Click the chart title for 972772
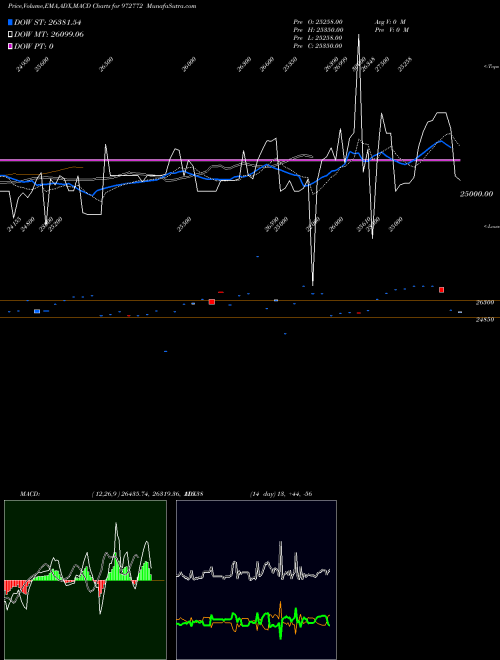The height and width of the screenshot is (660, 500). pyautogui.click(x=76, y=6)
